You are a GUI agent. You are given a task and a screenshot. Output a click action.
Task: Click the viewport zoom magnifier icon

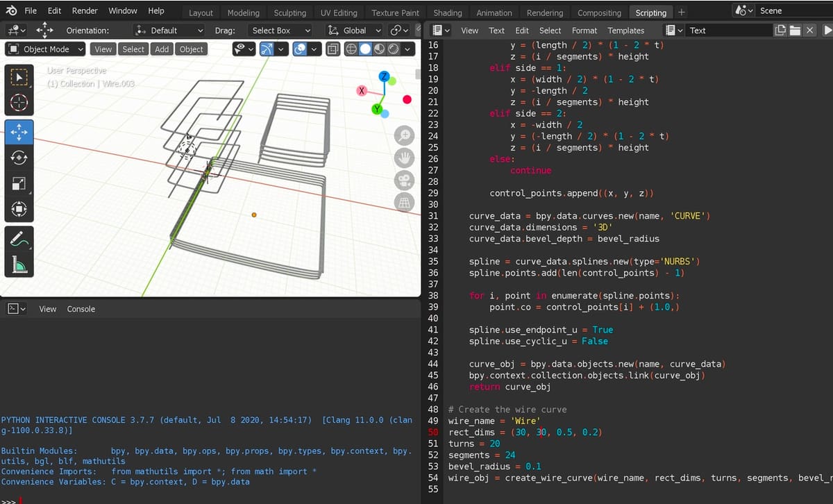[404, 136]
